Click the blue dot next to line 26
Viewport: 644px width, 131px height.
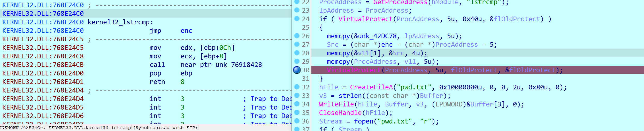(x=297, y=36)
